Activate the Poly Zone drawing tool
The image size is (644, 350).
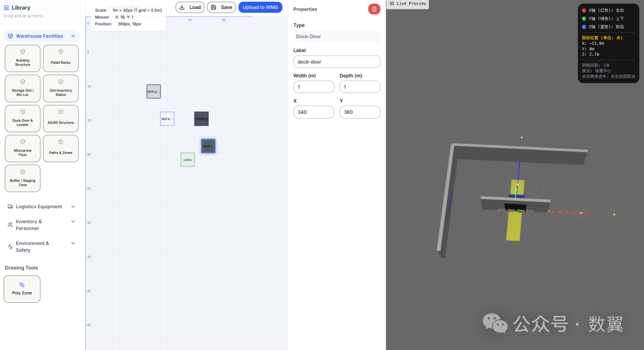(22, 289)
